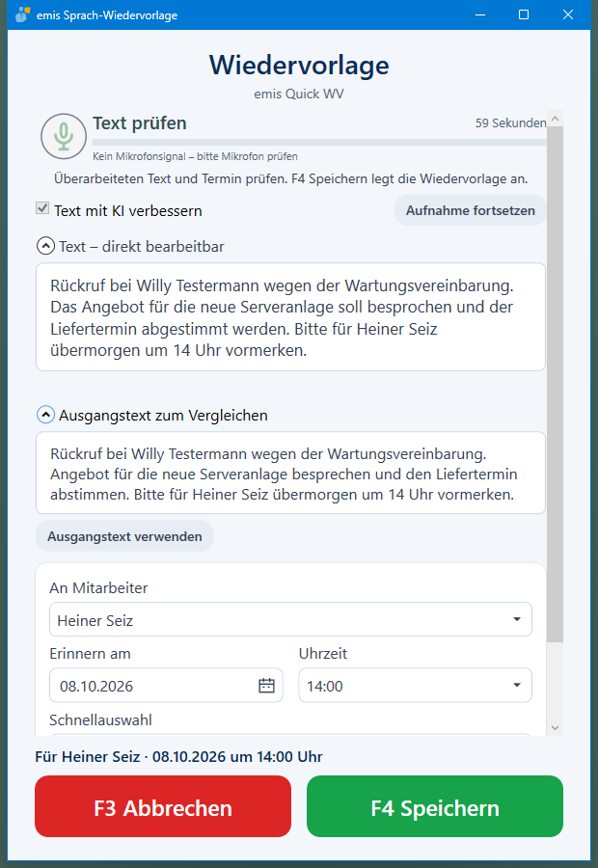598x868 pixels.
Task: Open the calendar picker icon
Action: click(x=267, y=686)
